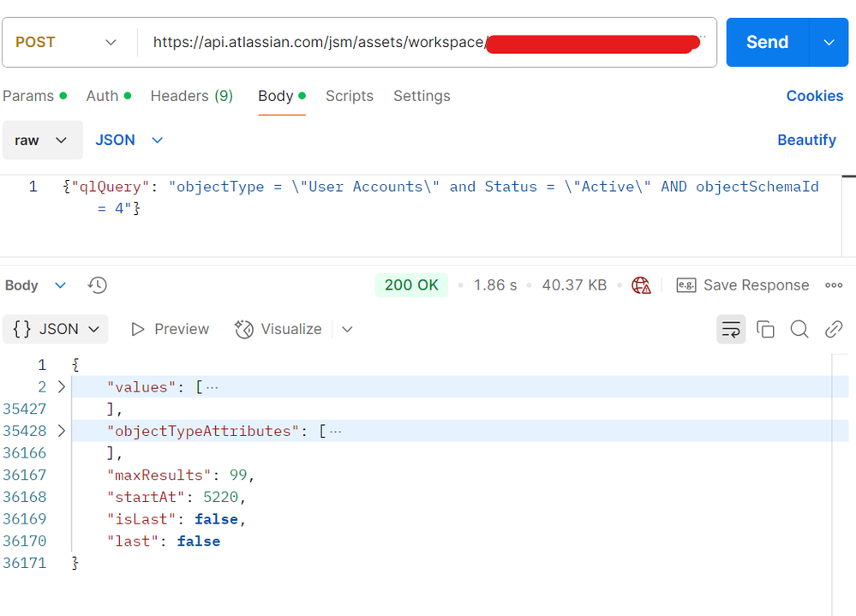Screen dimensions: 856x616
Task: Click the "maxResults": 99 line
Action: click(x=181, y=475)
